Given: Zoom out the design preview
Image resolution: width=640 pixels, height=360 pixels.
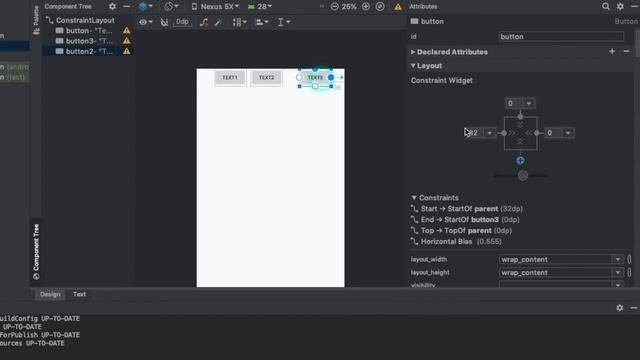Looking at the screenshot, I should (x=335, y=7).
